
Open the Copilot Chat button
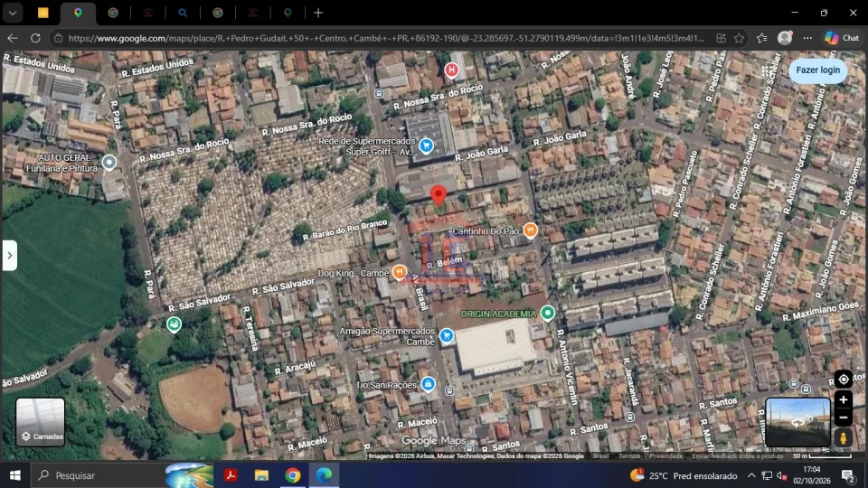(x=842, y=38)
